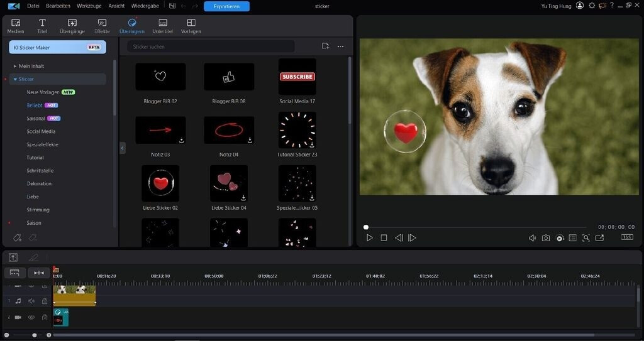This screenshot has height=341, width=644.
Task: Undock the preview window with the pop-out icon
Action: pos(599,238)
